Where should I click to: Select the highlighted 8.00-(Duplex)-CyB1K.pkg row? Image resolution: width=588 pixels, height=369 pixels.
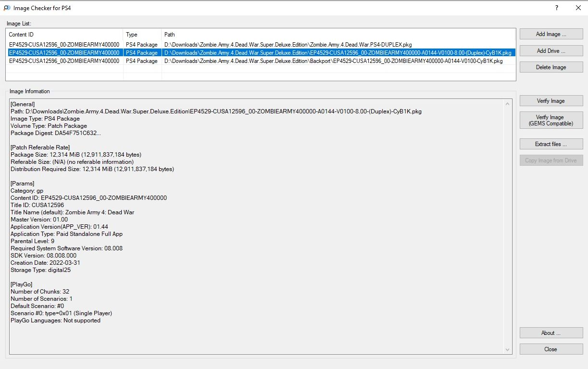click(x=261, y=53)
